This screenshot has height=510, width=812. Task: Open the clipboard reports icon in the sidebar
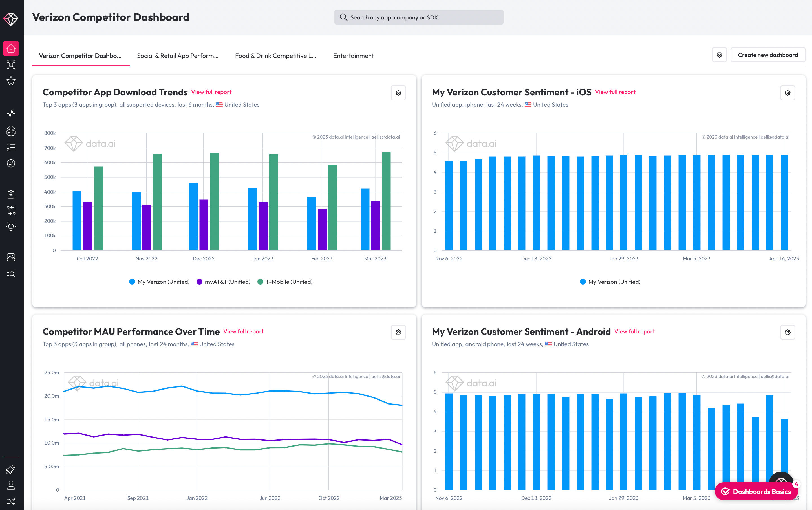[11, 194]
